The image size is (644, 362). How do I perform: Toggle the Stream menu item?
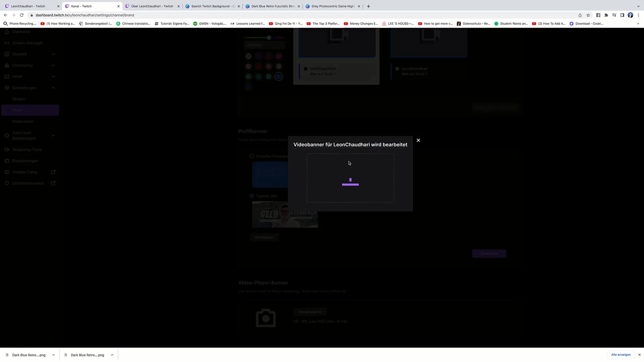click(18, 99)
